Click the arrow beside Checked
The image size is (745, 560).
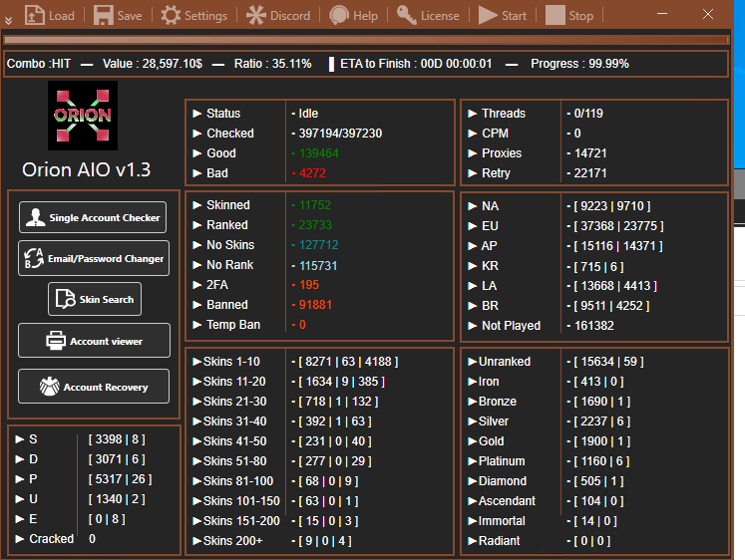click(x=196, y=134)
